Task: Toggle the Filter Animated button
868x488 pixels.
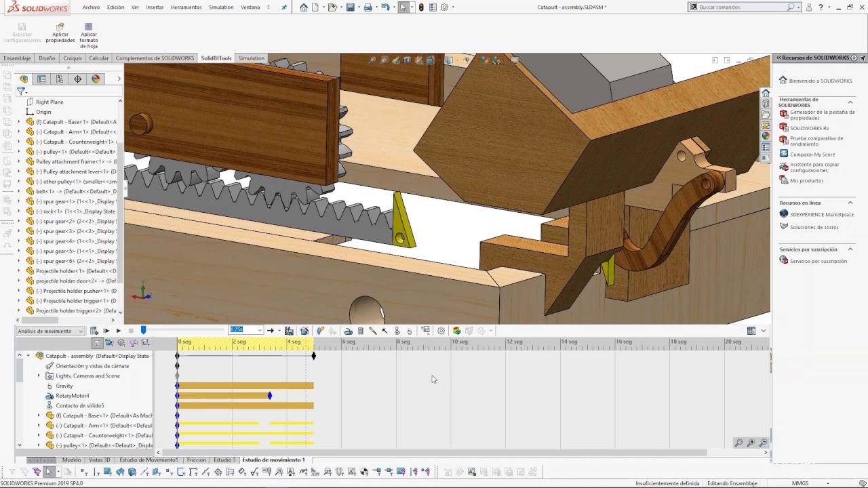Action: click(109, 342)
